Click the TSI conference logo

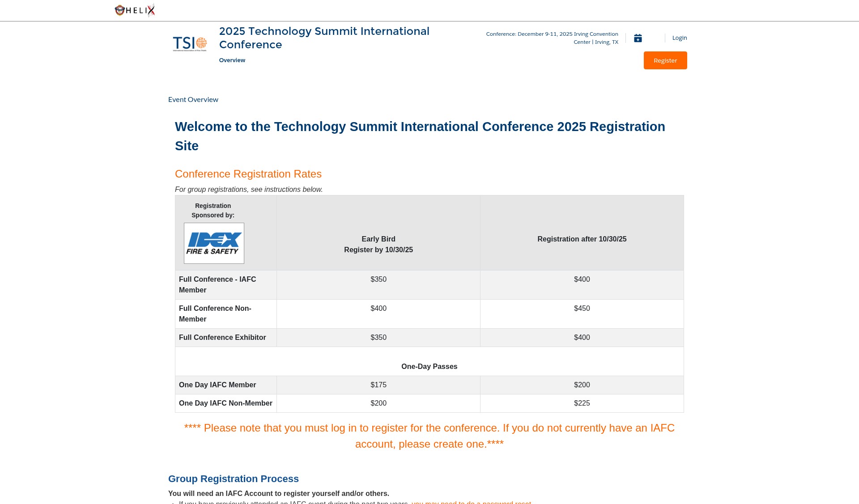click(x=190, y=44)
